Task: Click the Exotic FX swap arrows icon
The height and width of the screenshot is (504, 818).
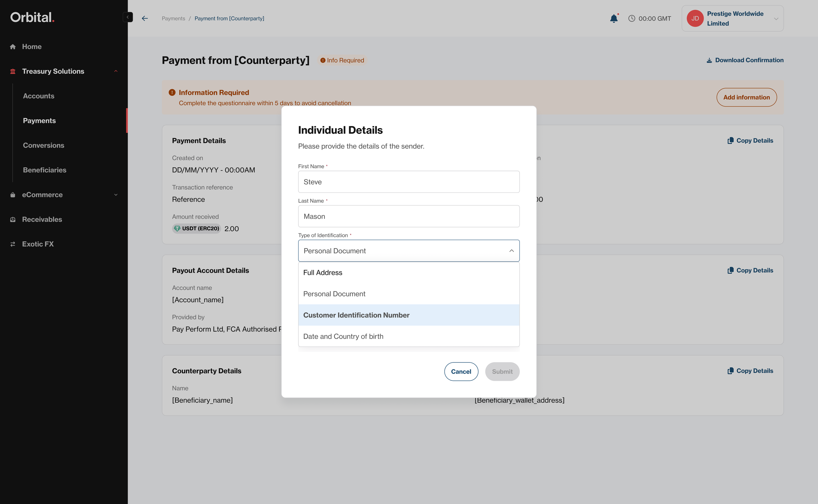Action: (13, 244)
